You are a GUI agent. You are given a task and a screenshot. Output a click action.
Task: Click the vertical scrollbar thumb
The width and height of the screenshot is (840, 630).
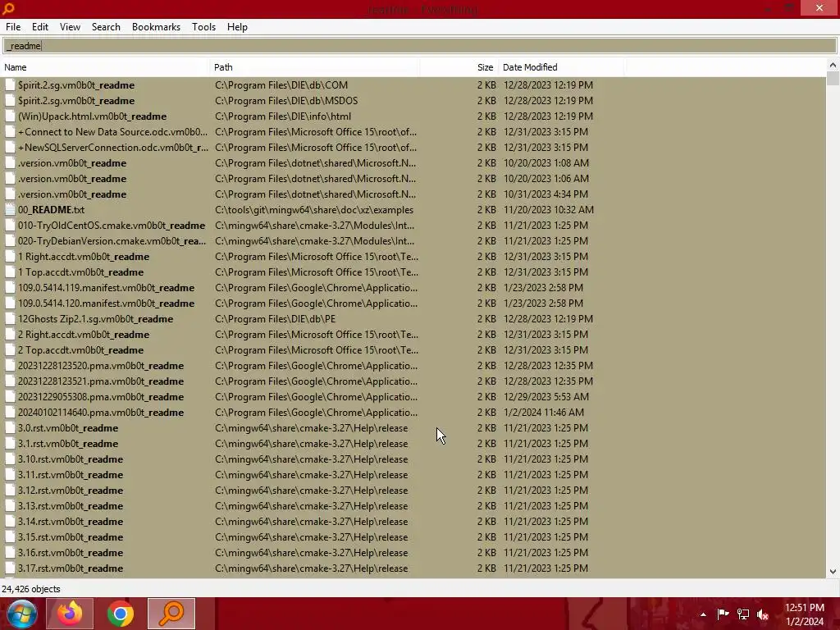(833, 78)
